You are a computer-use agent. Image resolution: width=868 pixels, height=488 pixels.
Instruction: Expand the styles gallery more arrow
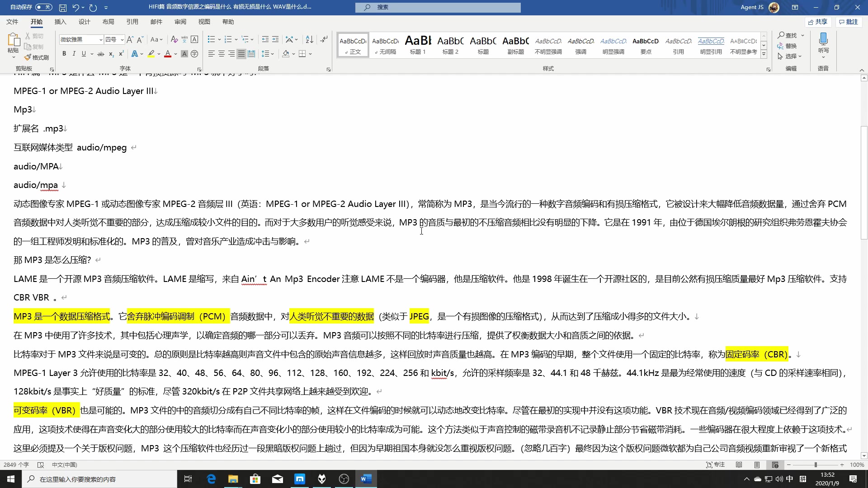pos(764,54)
